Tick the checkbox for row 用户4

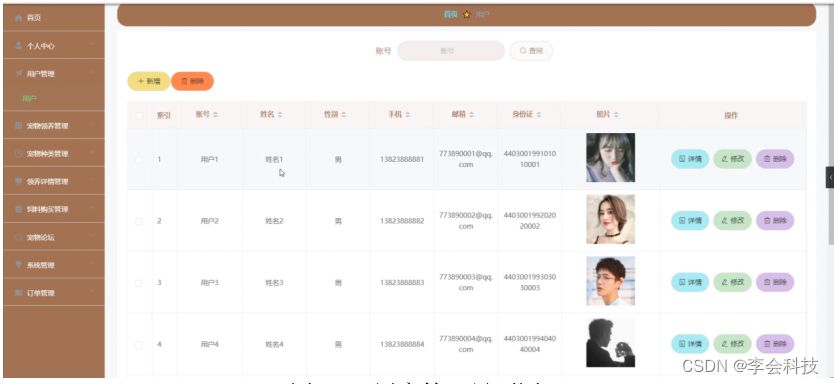139,345
